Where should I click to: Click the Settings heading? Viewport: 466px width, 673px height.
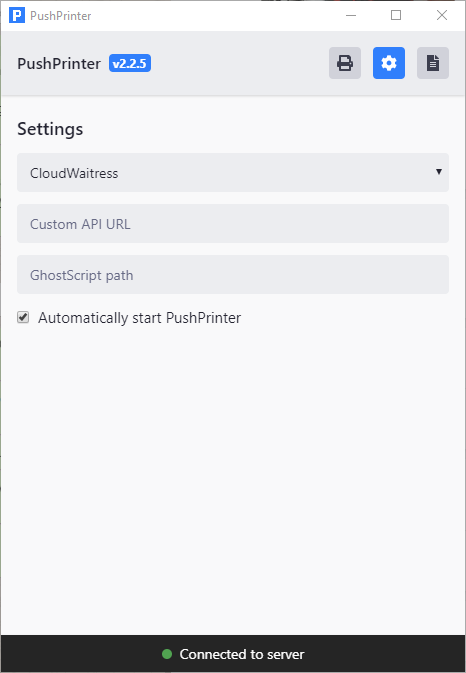click(x=50, y=129)
